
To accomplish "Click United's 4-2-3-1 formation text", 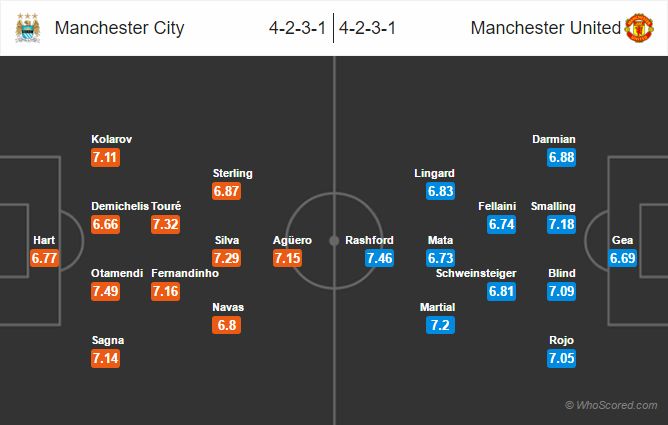I will pos(367,28).
